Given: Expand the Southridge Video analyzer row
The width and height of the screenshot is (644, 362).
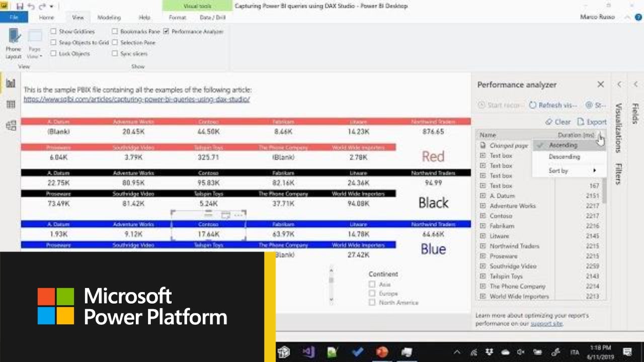Looking at the screenshot, I should click(x=482, y=266).
